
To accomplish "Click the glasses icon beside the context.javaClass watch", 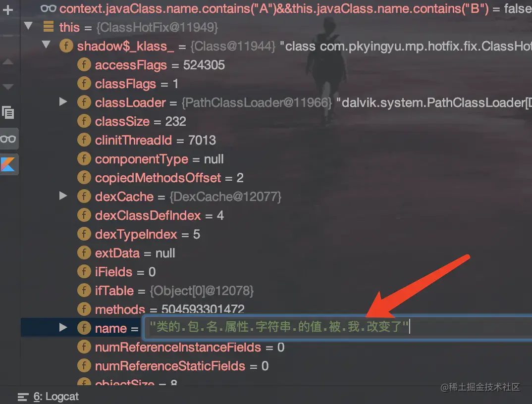I will (48, 8).
